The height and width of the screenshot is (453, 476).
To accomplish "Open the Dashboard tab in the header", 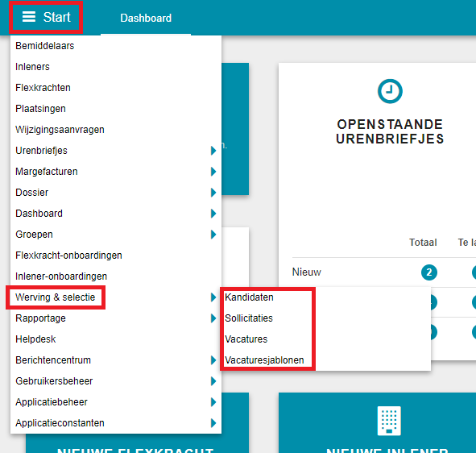I will click(146, 18).
